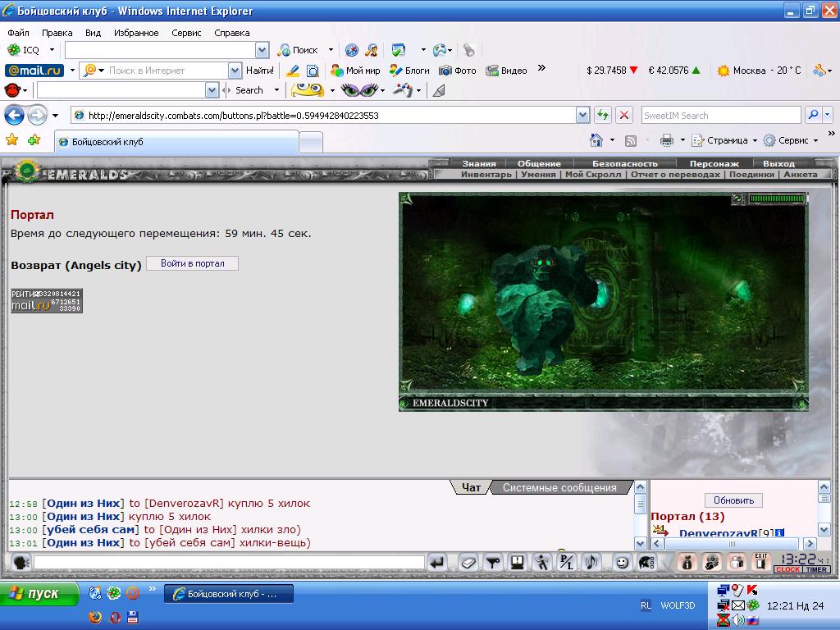Image resolution: width=840 pixels, height=630 pixels.
Task: Expand the Поиск button dropdown arrow
Action: click(331, 50)
